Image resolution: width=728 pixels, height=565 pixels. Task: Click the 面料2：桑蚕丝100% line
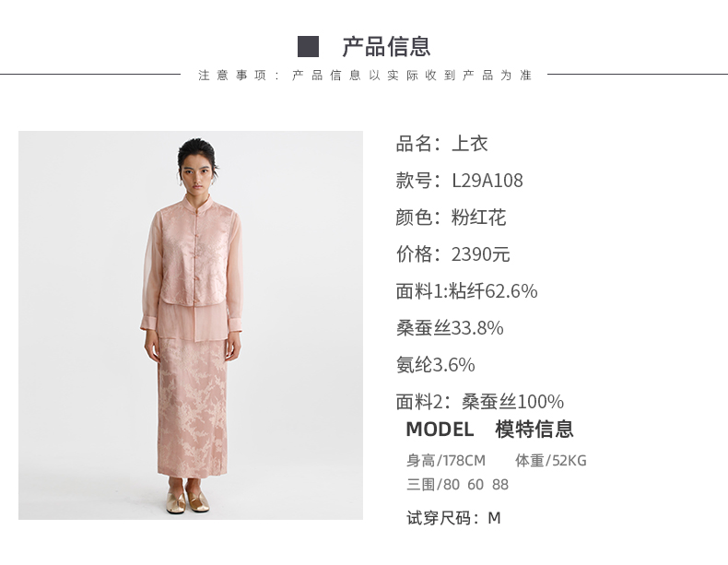tap(480, 402)
